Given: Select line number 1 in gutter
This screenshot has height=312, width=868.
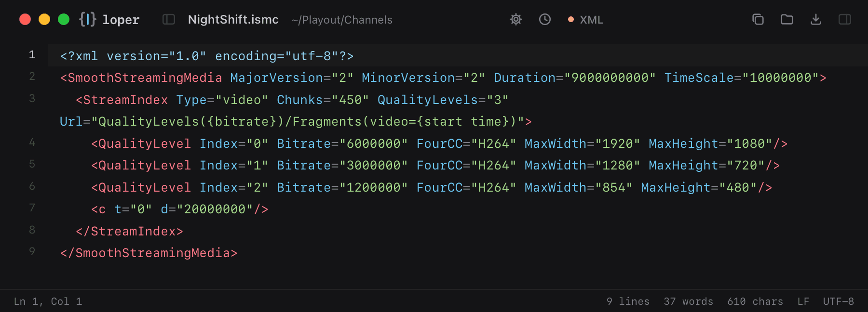Looking at the screenshot, I should [32, 55].
